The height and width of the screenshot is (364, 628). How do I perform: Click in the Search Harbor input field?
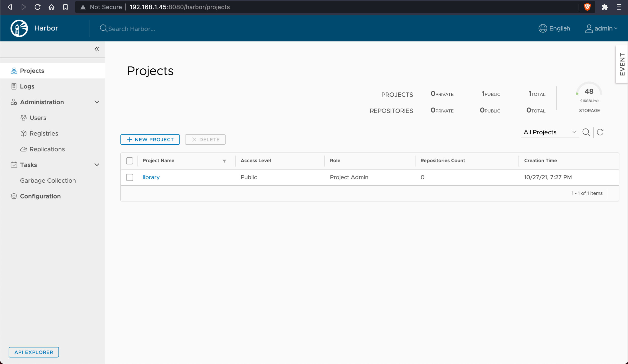click(x=131, y=29)
